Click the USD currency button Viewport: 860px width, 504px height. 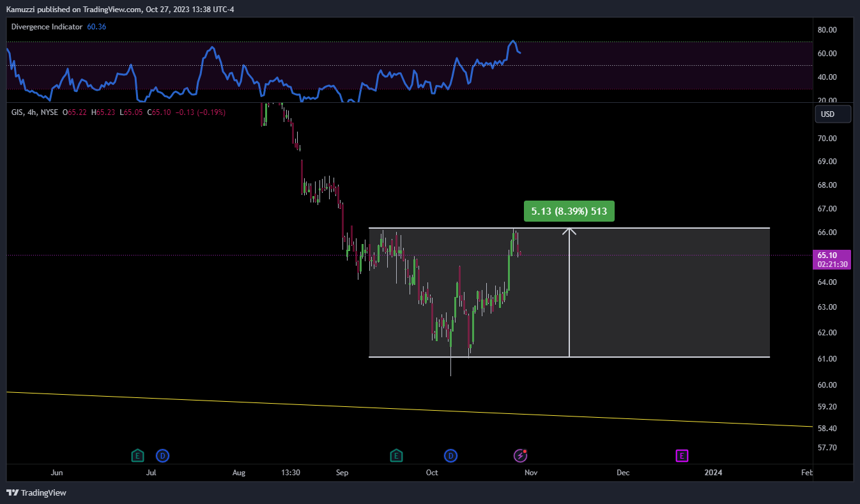[833, 114]
